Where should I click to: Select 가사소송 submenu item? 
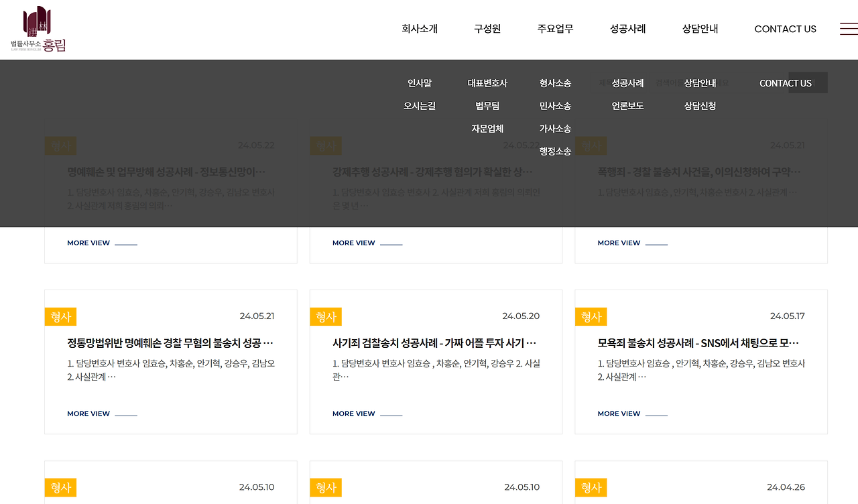(x=555, y=129)
